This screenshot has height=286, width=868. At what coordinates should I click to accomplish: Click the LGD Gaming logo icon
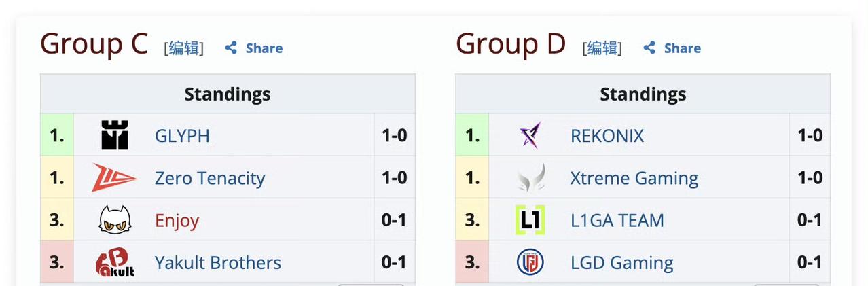coord(530,262)
